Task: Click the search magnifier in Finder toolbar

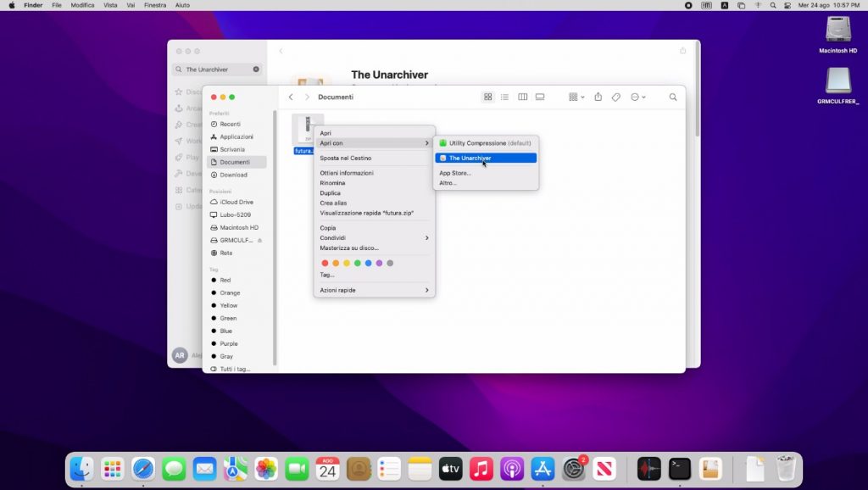Action: point(673,97)
